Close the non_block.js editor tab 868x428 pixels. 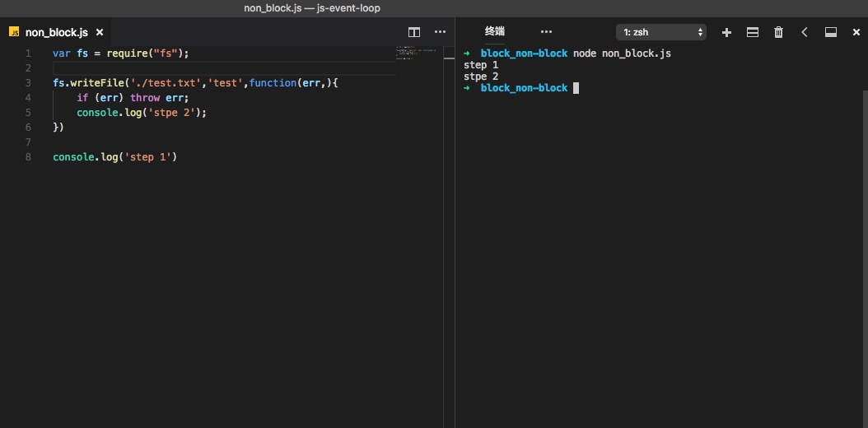click(x=100, y=33)
